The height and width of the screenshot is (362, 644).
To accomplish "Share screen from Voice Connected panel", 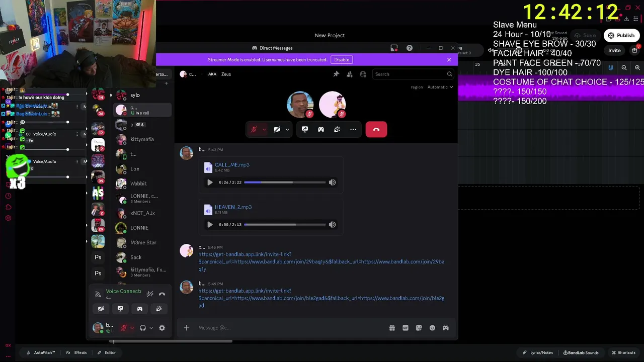I will [x=120, y=309].
